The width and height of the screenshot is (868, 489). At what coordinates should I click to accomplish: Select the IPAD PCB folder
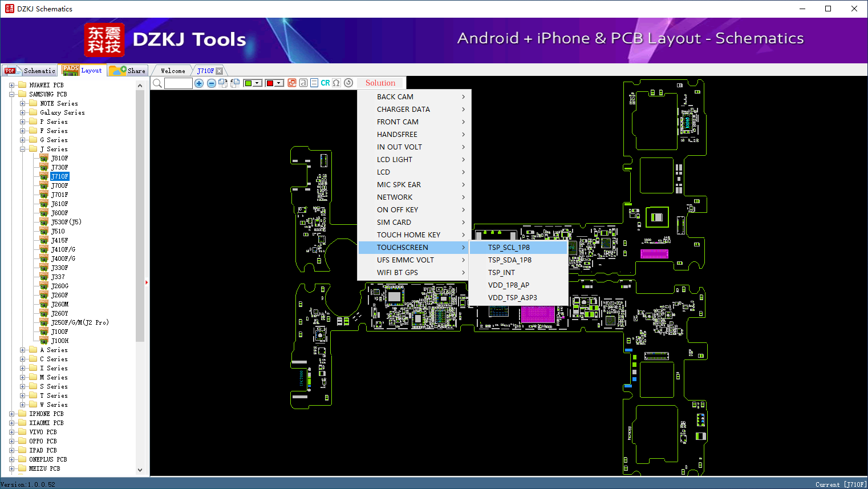tap(43, 450)
